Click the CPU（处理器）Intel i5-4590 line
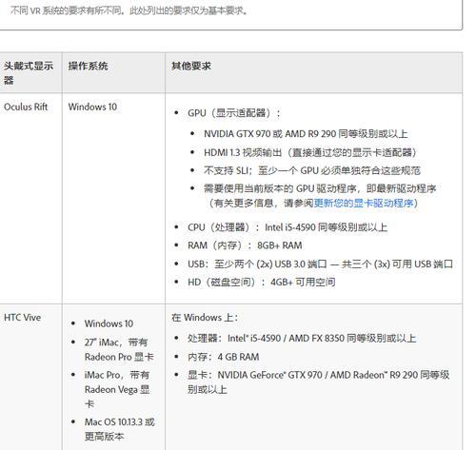The image size is (476, 450). [x=288, y=227]
